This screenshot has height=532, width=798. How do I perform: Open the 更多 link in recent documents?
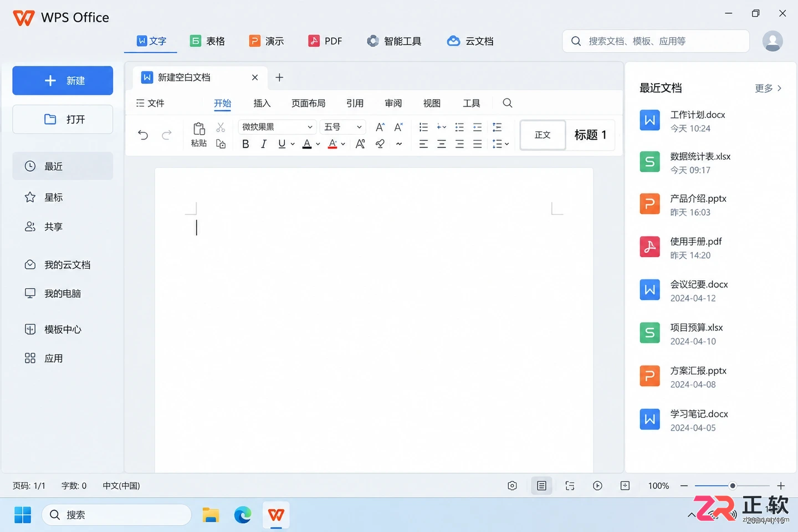coord(768,88)
